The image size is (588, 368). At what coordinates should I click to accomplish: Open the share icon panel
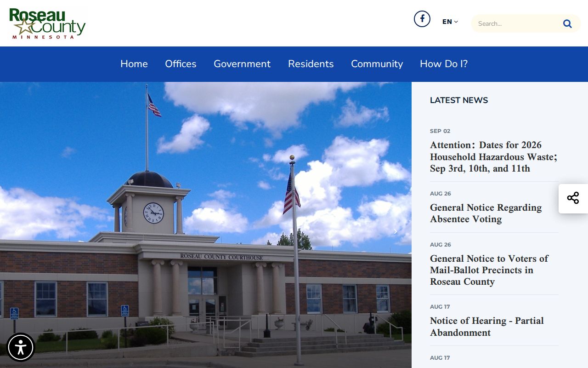point(573,198)
